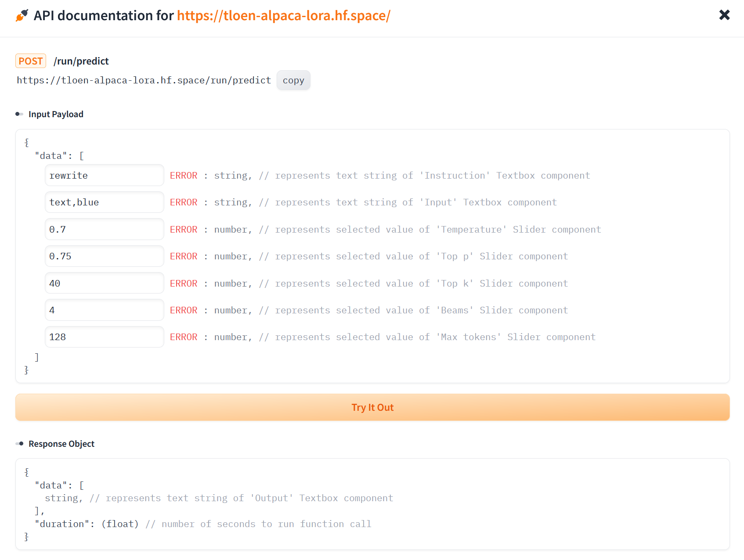
Task: Click the Input Payload section indicator icon
Action: 19,114
